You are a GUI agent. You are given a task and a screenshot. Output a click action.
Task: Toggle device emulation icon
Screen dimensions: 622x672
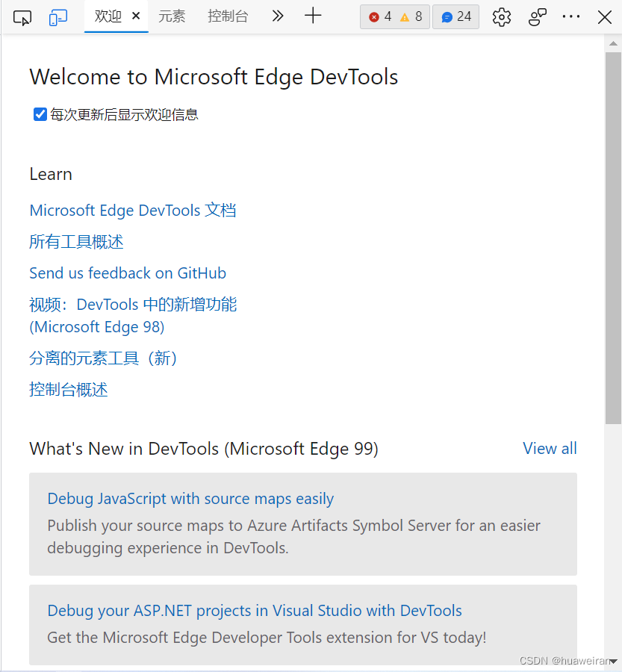point(58,16)
